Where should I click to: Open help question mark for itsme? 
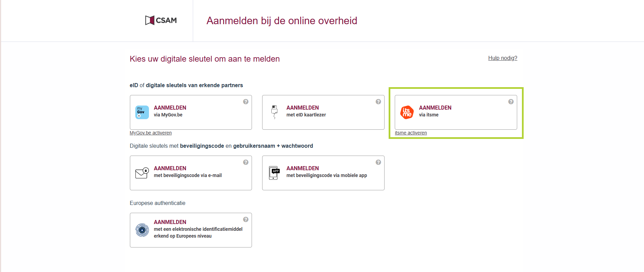point(511,102)
